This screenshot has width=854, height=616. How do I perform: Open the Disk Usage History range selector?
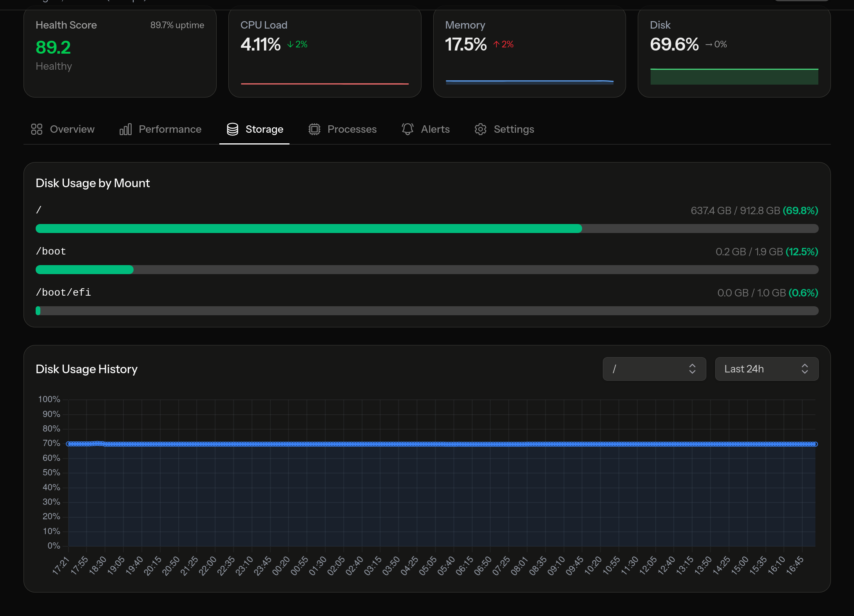tap(766, 369)
